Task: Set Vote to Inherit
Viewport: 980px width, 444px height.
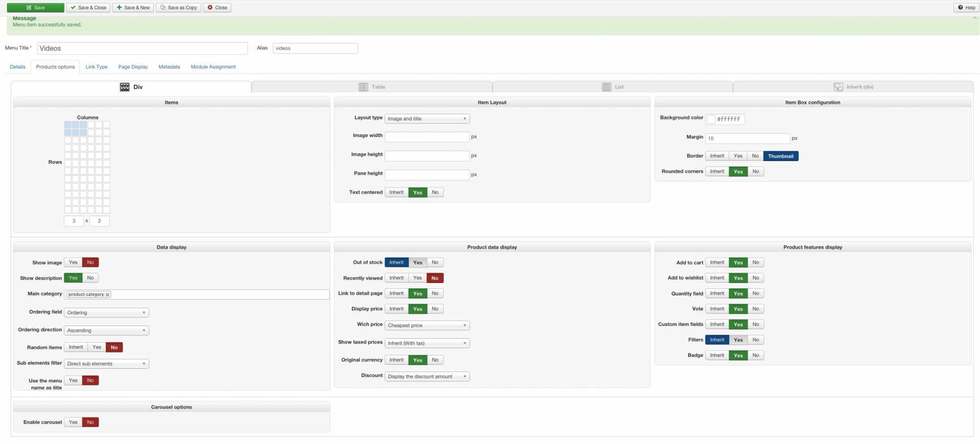Action: (x=717, y=309)
